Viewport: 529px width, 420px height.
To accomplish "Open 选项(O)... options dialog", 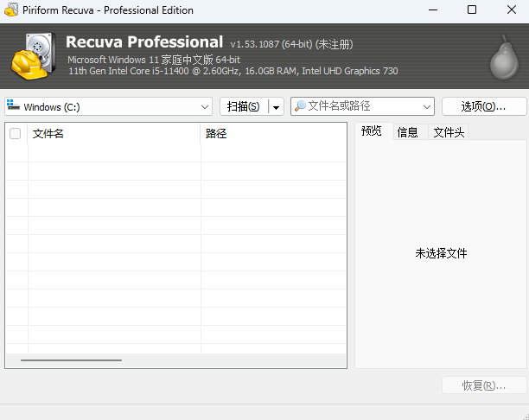I will click(483, 106).
